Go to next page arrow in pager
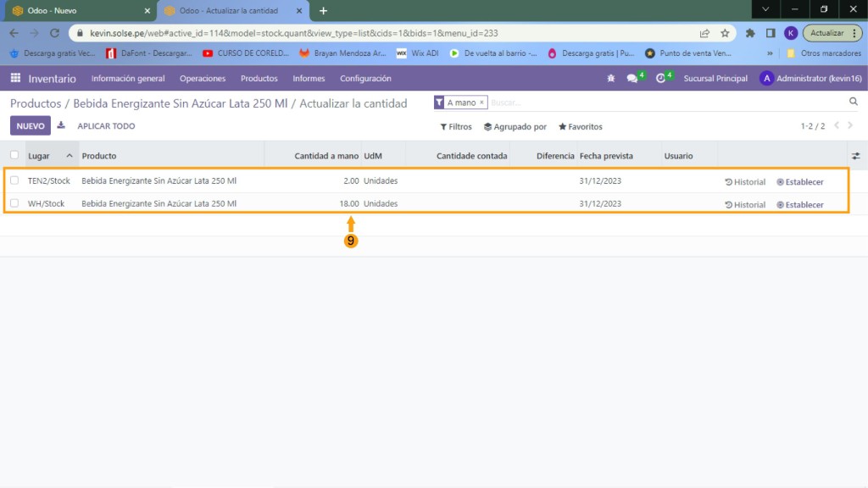The height and width of the screenshot is (488, 868). pyautogui.click(x=850, y=126)
